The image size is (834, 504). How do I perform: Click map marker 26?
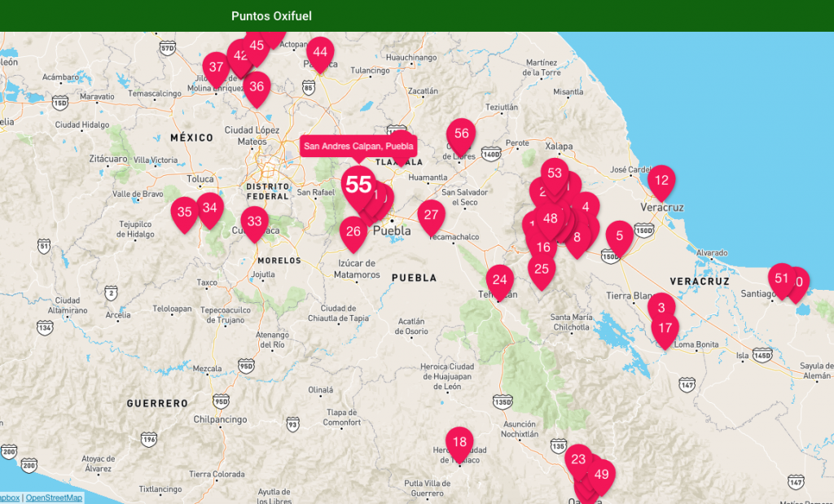(x=353, y=234)
